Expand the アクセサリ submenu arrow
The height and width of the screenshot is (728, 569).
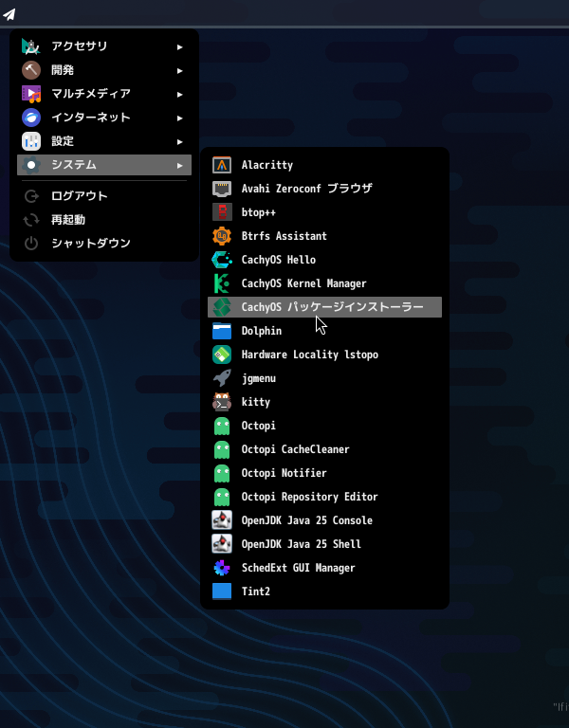tap(180, 46)
